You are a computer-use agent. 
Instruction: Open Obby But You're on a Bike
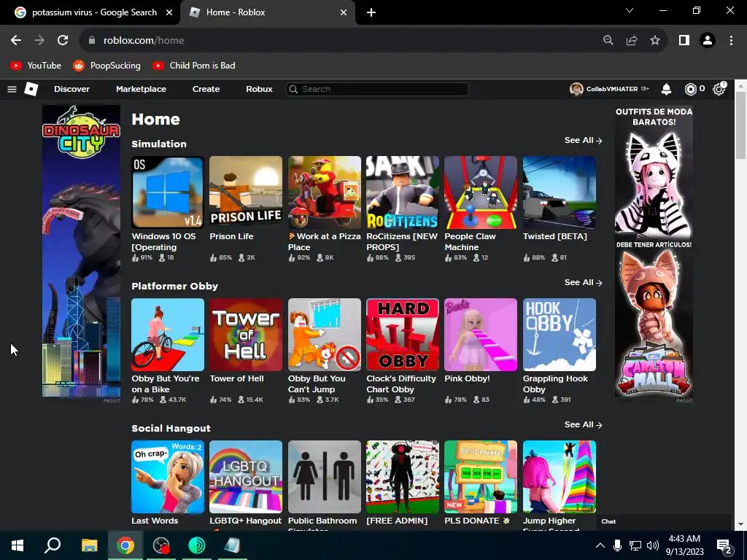tap(168, 335)
